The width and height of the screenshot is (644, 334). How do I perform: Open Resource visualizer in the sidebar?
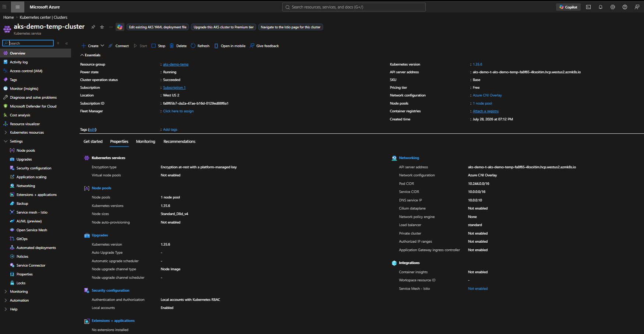click(25, 124)
